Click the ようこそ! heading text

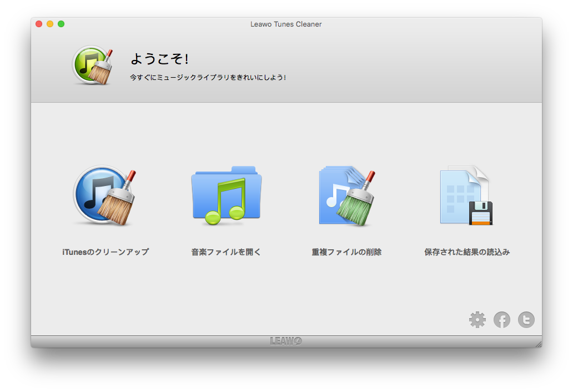point(159,59)
